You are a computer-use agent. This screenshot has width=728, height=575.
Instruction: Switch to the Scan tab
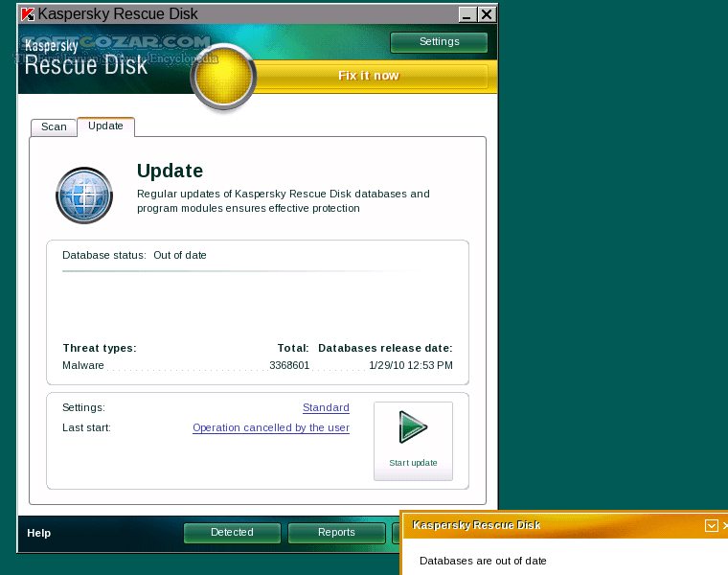54,126
